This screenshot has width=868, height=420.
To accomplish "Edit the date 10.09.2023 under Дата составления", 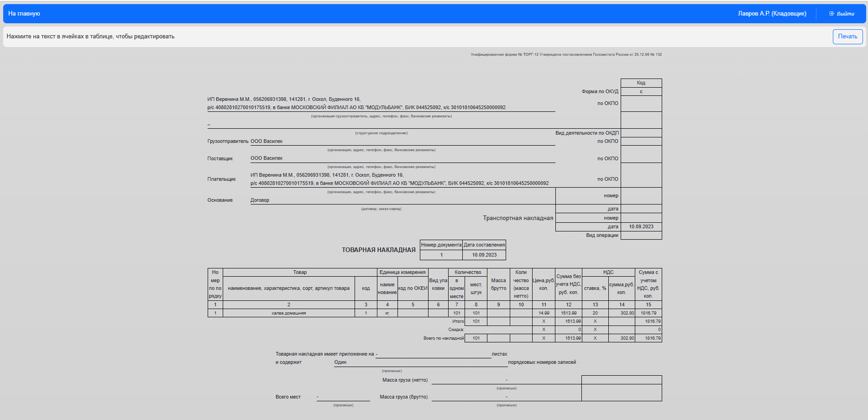I will pyautogui.click(x=484, y=255).
